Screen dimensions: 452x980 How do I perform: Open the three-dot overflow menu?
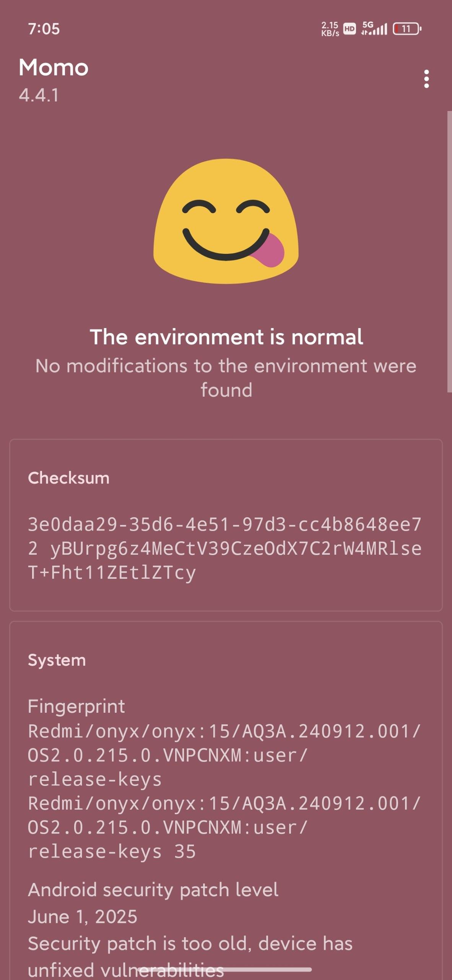426,79
